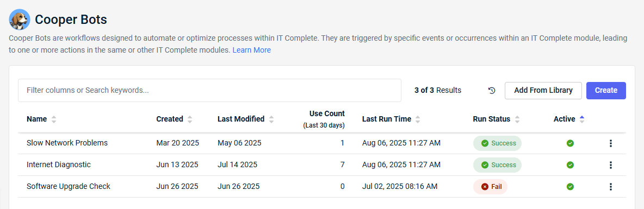
Task: Focus the Filter columns or Search keywords field
Action: [209, 91]
